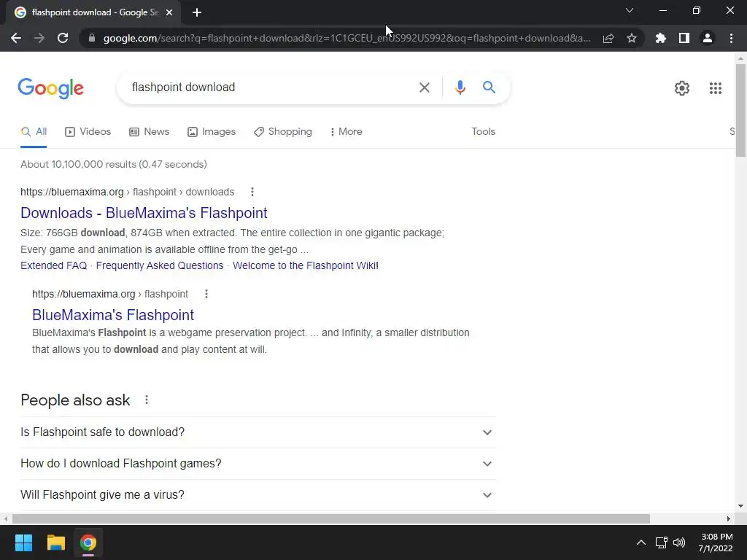Open the Chrome profile avatar

(x=708, y=38)
